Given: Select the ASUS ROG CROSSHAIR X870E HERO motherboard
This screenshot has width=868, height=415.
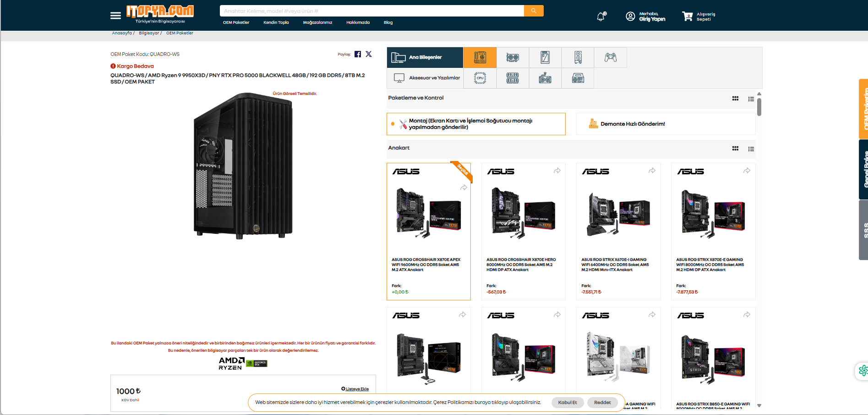Looking at the screenshot, I should coord(524,232).
